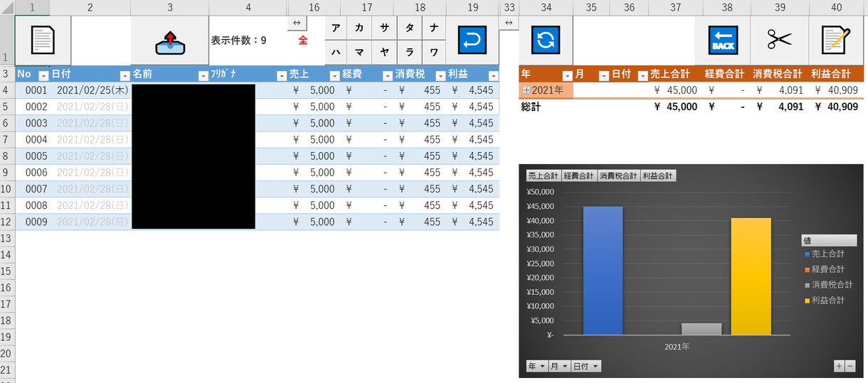Select the 表示件数：9 cell
The height and width of the screenshot is (383, 868).
coord(248,41)
